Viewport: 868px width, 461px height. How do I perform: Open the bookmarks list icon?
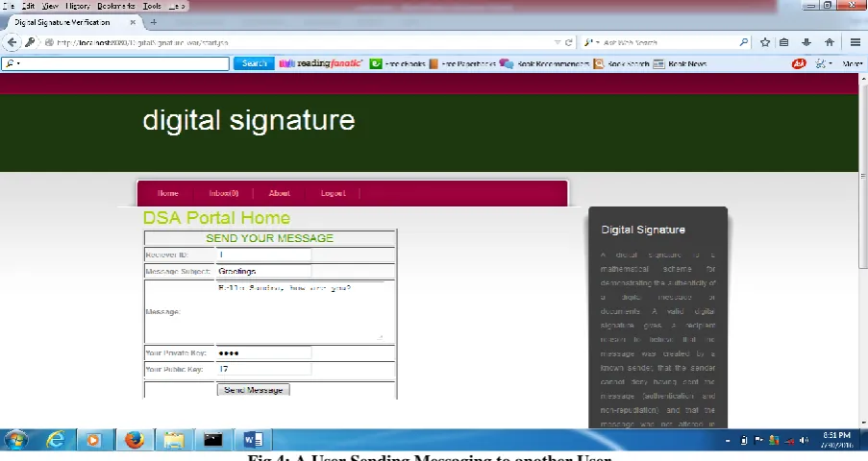pyautogui.click(x=783, y=42)
